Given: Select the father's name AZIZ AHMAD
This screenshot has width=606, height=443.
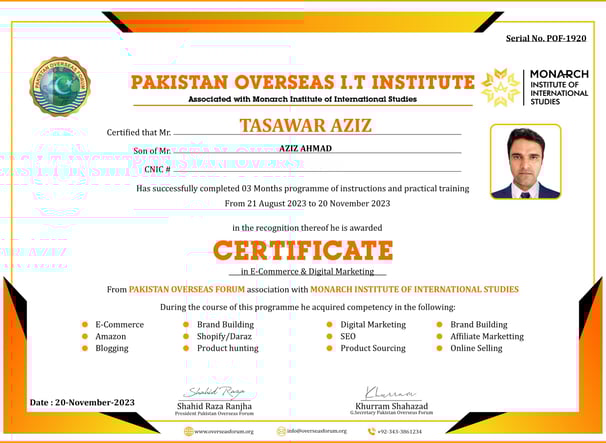Looking at the screenshot, I should [x=305, y=148].
